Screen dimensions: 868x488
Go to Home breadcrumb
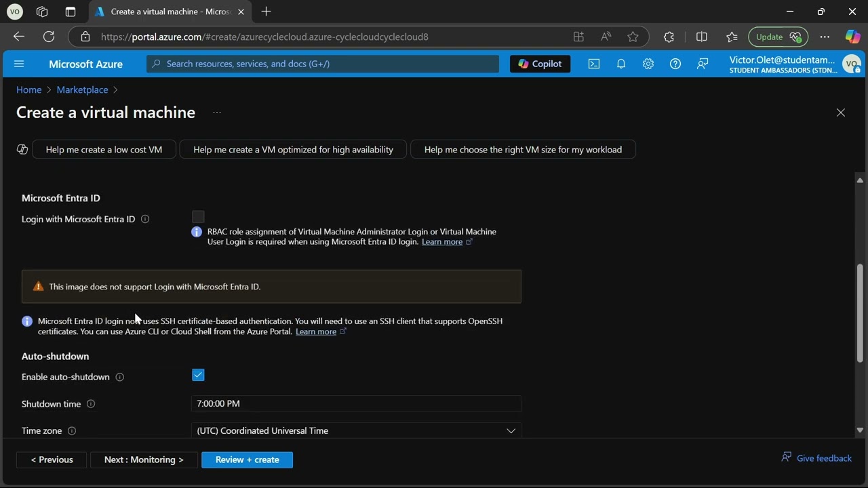point(28,89)
